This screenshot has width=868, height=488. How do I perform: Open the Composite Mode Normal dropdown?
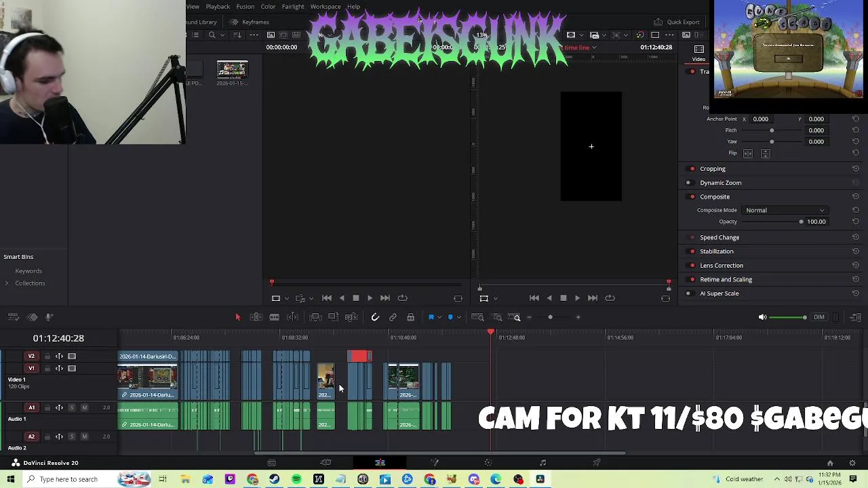(785, 210)
